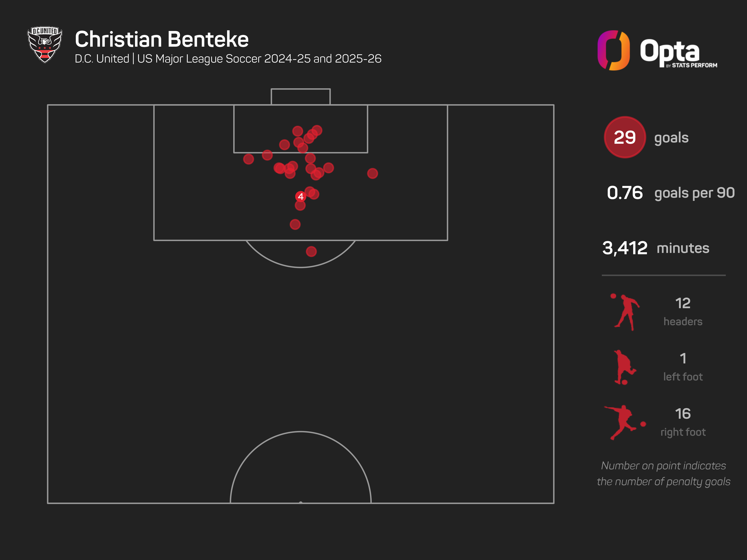
Task: Click the goal dot outside the penalty box
Action: point(311,251)
